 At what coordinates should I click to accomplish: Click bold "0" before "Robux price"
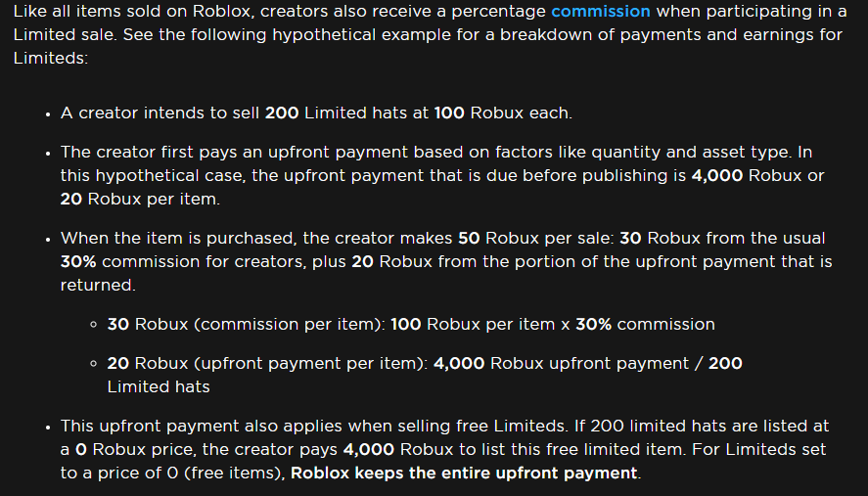point(81,449)
